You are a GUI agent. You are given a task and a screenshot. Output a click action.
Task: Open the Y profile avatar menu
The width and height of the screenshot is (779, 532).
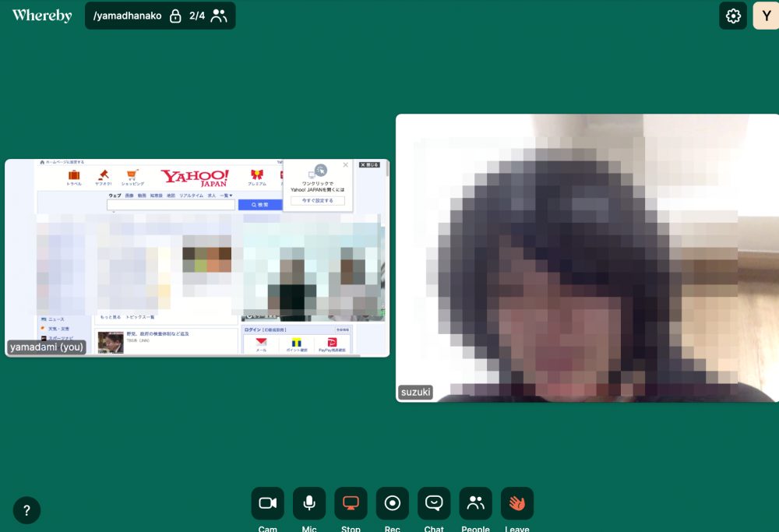click(766, 16)
